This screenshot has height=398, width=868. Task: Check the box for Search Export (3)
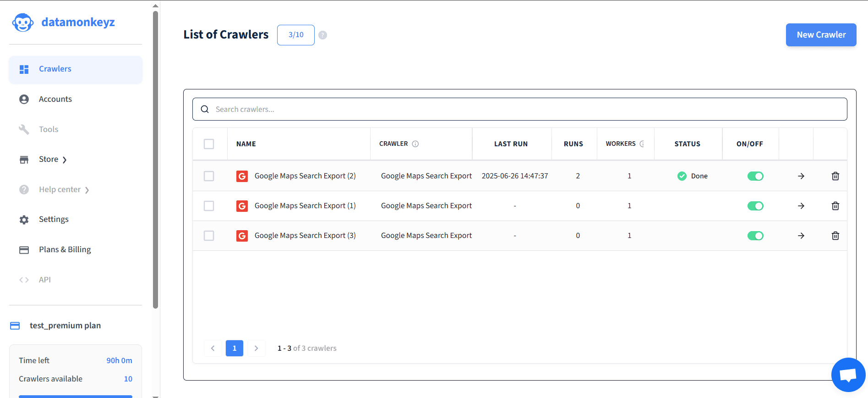coord(209,236)
